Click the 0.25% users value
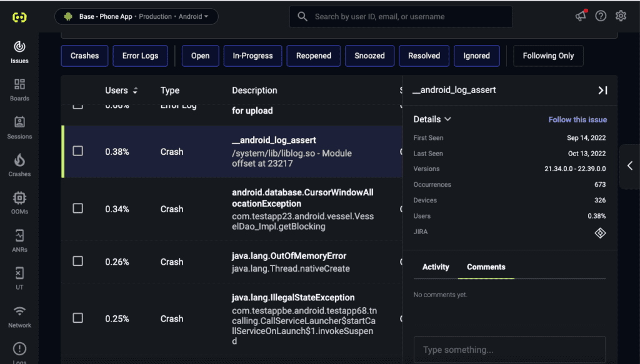The height and width of the screenshot is (364, 640). click(x=117, y=319)
